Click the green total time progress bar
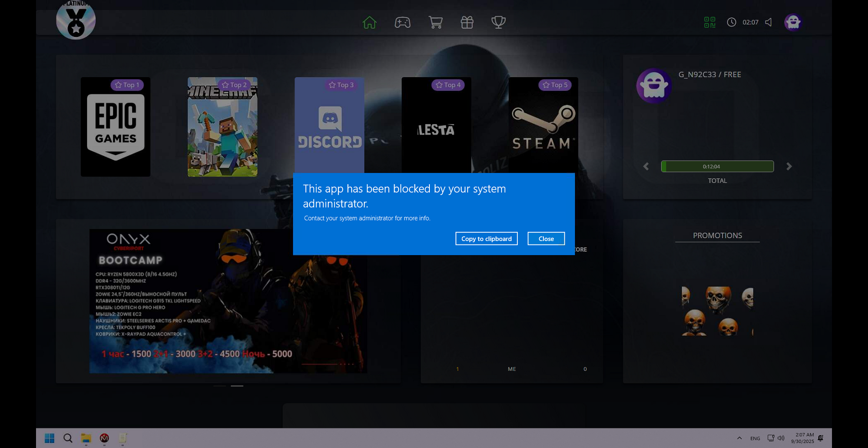The width and height of the screenshot is (868, 448). (x=717, y=167)
